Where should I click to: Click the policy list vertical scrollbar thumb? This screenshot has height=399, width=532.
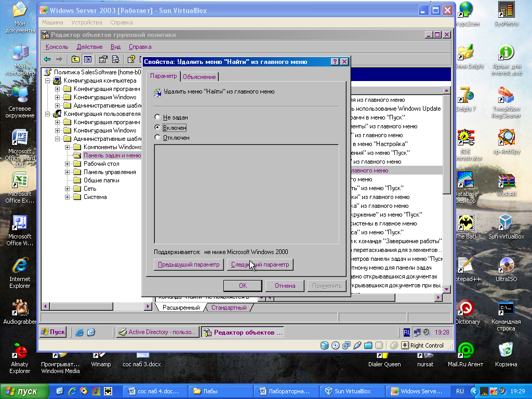pos(446,144)
